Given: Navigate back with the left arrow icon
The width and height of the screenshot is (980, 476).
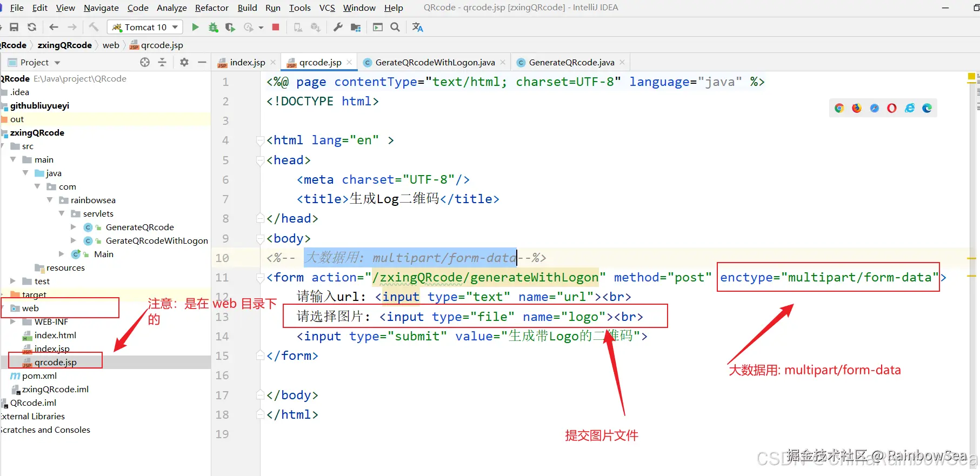Looking at the screenshot, I should click(54, 27).
